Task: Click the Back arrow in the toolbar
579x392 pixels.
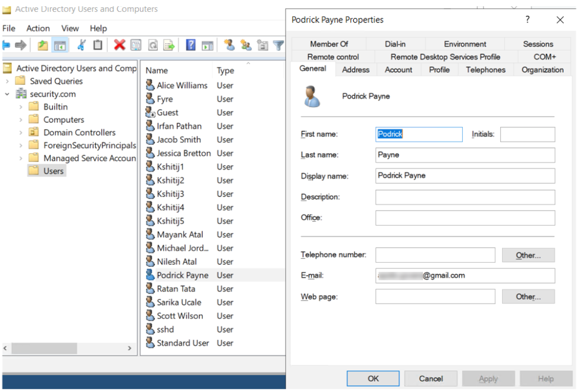Action: (x=6, y=45)
